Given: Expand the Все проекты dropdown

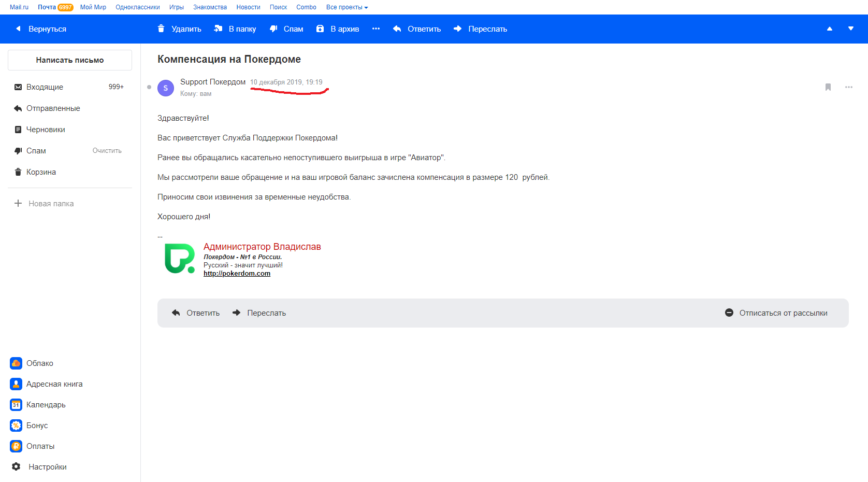Looking at the screenshot, I should pyautogui.click(x=347, y=7).
